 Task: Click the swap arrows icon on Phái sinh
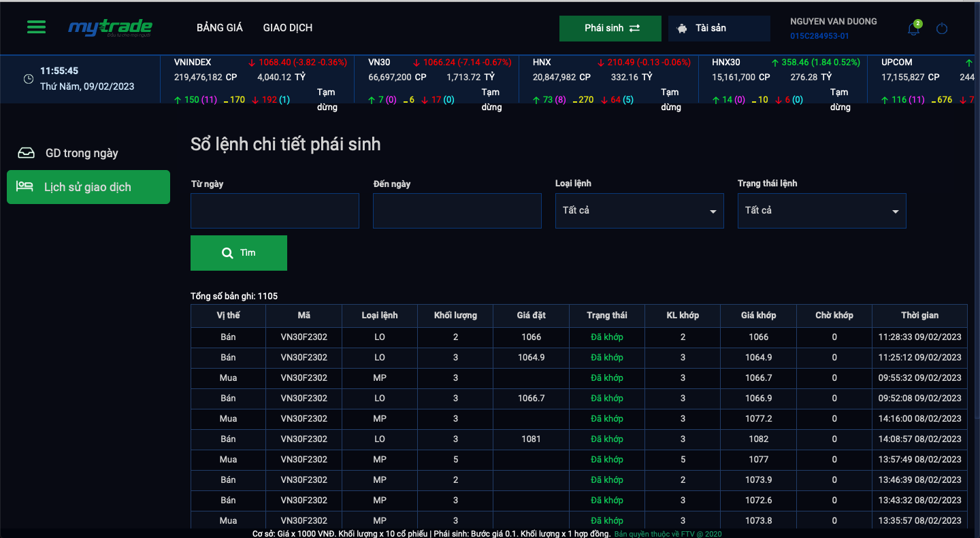pyautogui.click(x=634, y=29)
